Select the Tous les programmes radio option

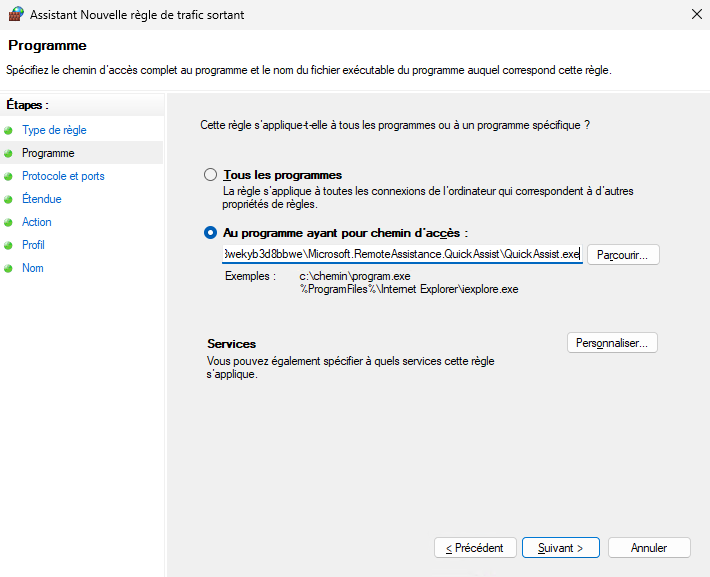coord(210,174)
